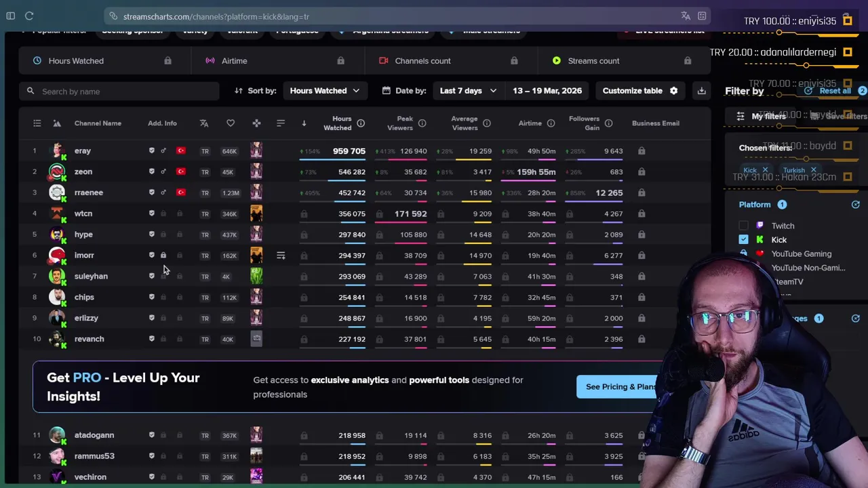868x488 pixels.
Task: Click the info icon beside Followers Gain
Action: 608,123
